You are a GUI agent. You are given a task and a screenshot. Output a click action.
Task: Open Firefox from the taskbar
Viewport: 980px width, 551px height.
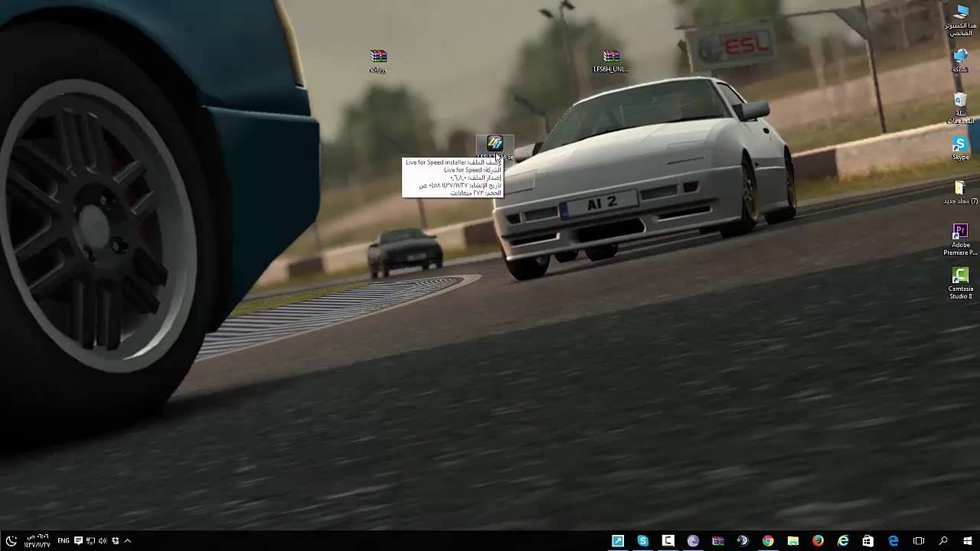click(x=818, y=541)
